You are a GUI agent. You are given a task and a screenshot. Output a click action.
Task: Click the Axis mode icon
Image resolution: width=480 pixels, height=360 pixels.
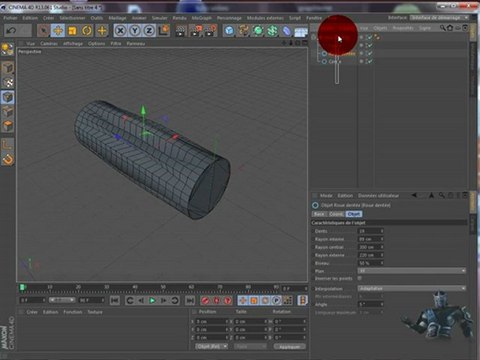8,145
